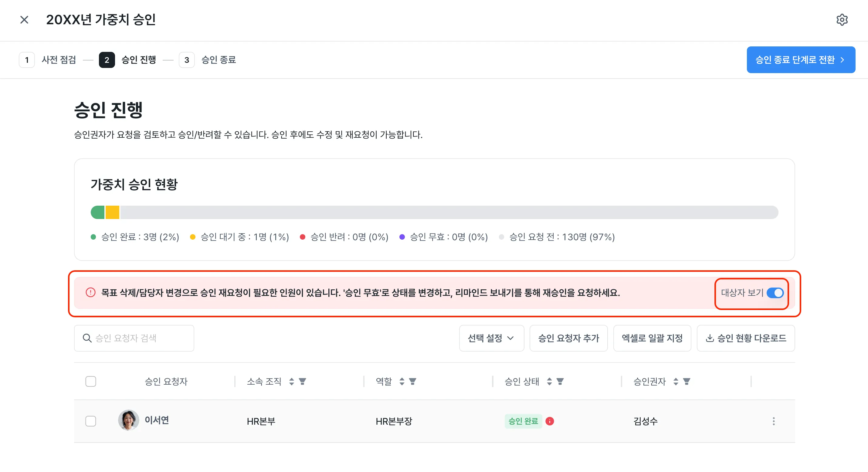Download via 승인 현황 다운로드 button
The height and width of the screenshot is (472, 868).
click(746, 338)
